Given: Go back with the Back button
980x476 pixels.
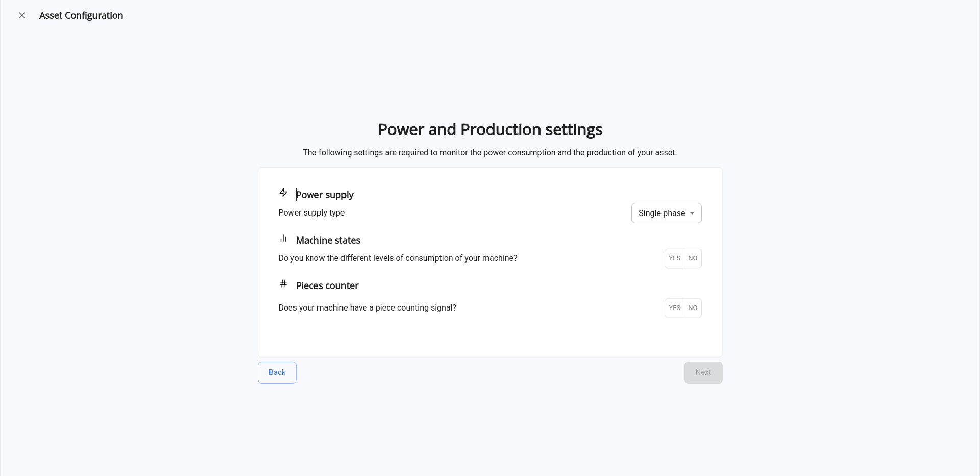Looking at the screenshot, I should 277,372.
